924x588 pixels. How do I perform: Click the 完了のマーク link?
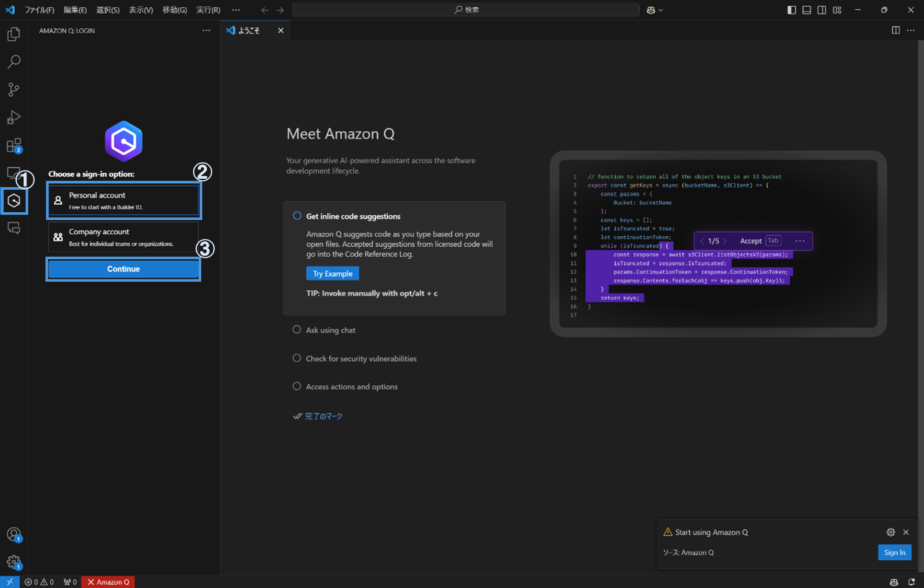(324, 416)
